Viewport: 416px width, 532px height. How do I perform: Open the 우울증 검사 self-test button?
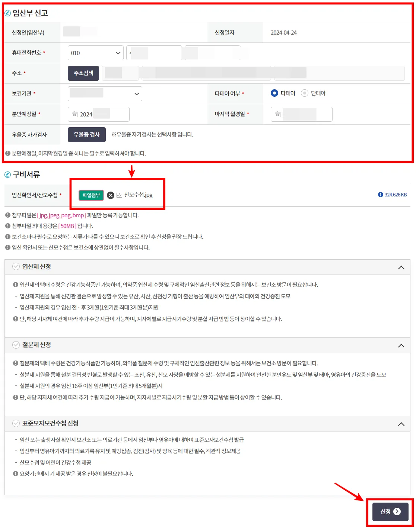86,134
